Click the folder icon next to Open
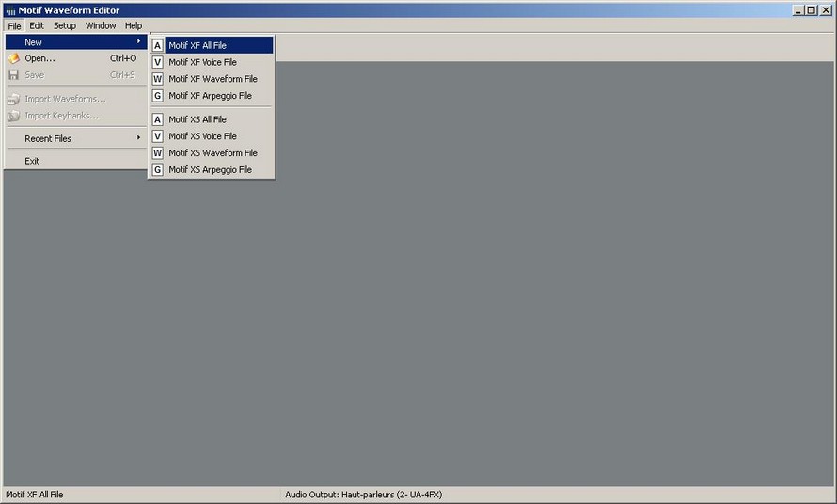Screen dimensions: 837x504 (14, 58)
